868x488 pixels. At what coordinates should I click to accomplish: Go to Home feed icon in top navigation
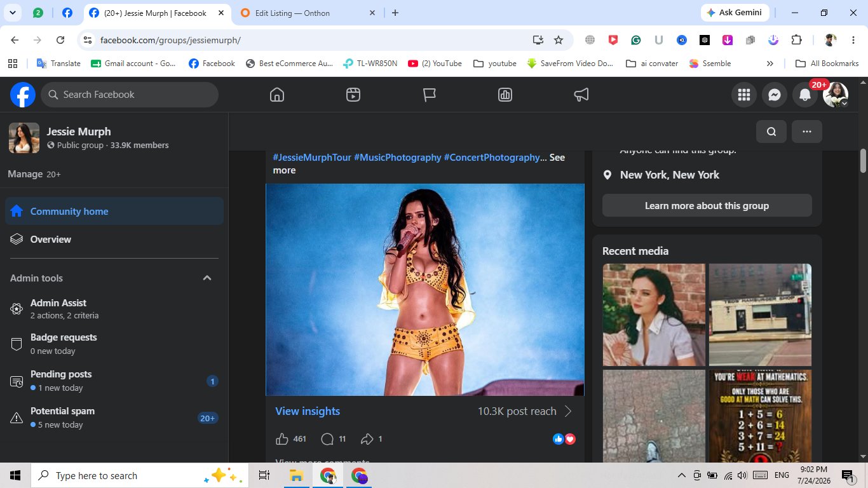pyautogui.click(x=277, y=95)
